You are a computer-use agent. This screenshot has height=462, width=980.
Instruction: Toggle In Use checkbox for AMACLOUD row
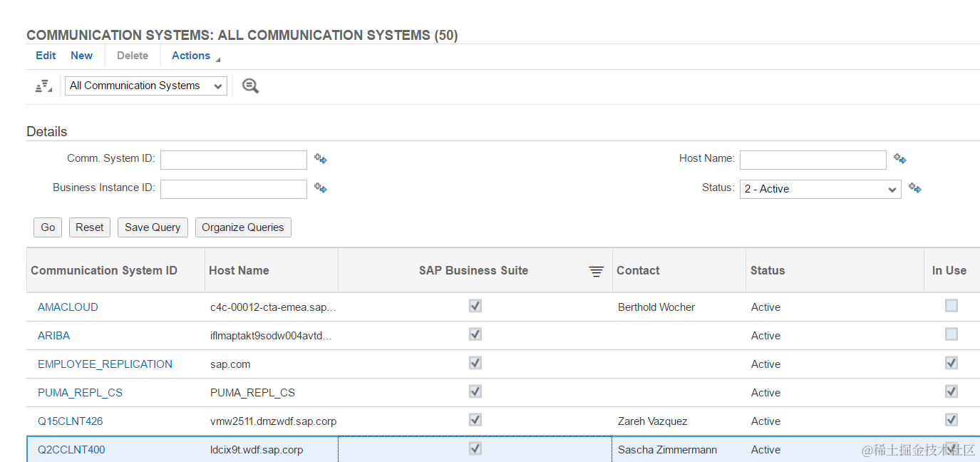tap(951, 306)
